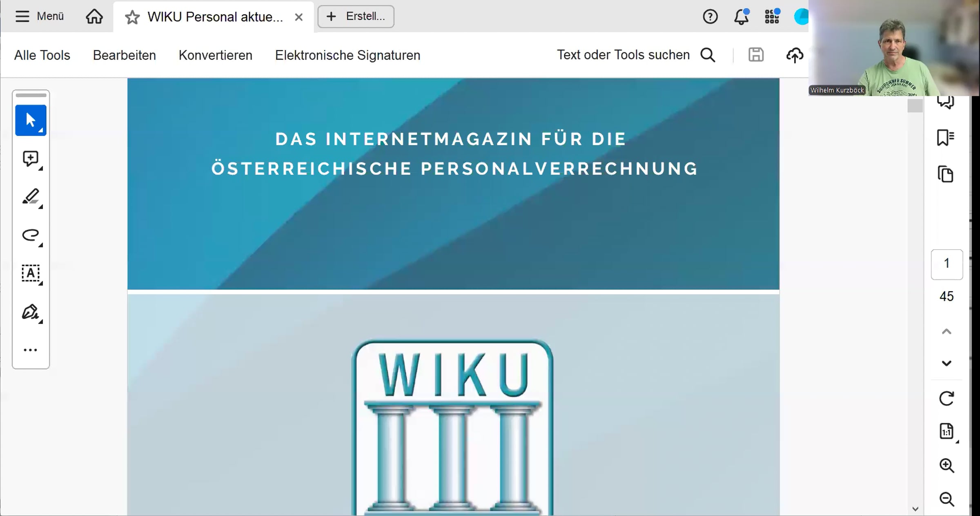
Task: Select the text box A tool
Action: [x=31, y=274]
